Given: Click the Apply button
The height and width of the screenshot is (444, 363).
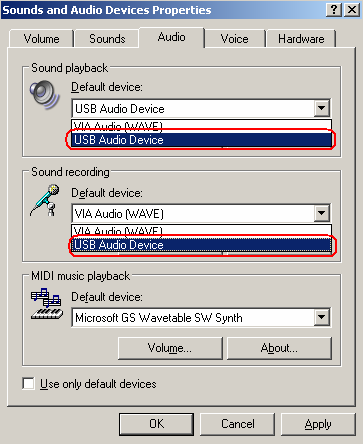Looking at the screenshot, I should click(x=318, y=424).
